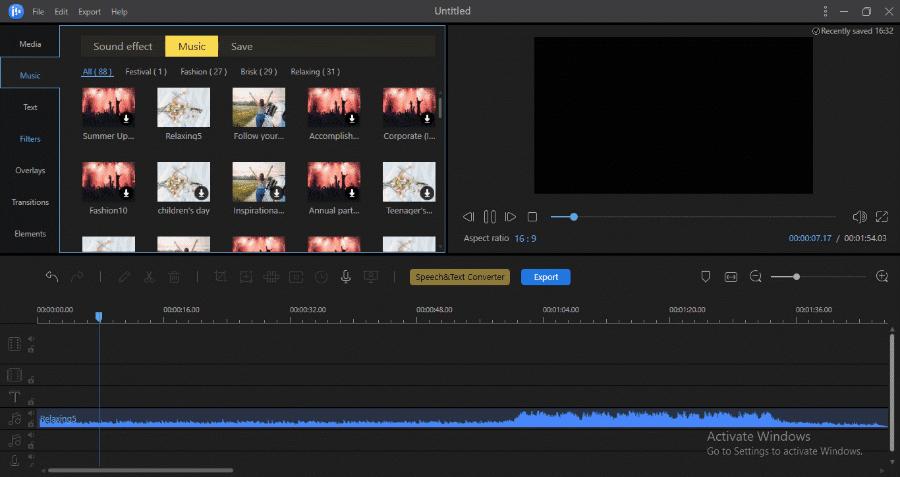
Task: Start voiceover with microphone icon
Action: click(346, 277)
